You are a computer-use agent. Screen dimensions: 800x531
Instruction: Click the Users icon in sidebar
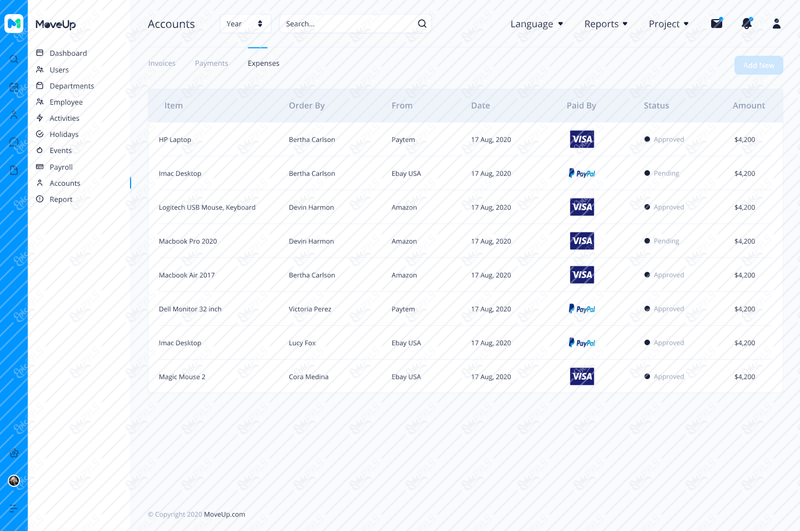pyautogui.click(x=40, y=69)
